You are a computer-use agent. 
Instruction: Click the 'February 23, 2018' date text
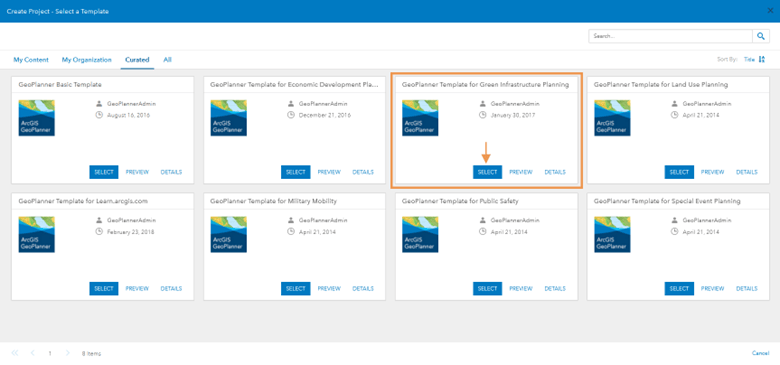(131, 231)
